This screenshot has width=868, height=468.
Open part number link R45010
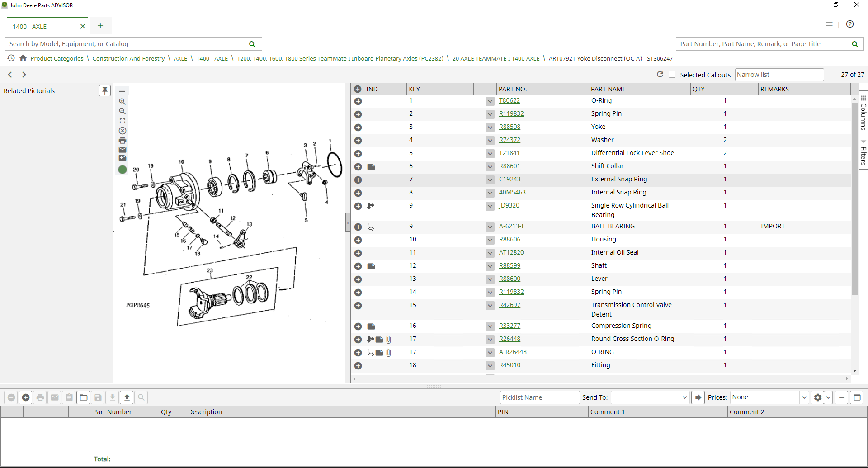509,365
